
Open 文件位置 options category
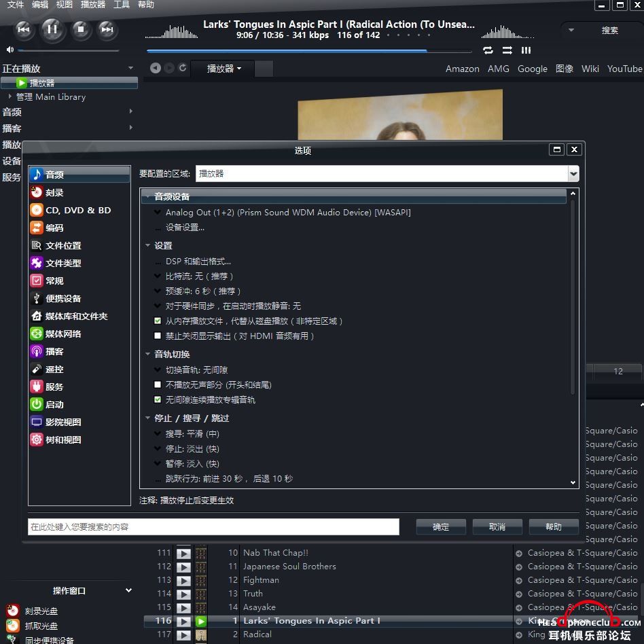pos(79,245)
